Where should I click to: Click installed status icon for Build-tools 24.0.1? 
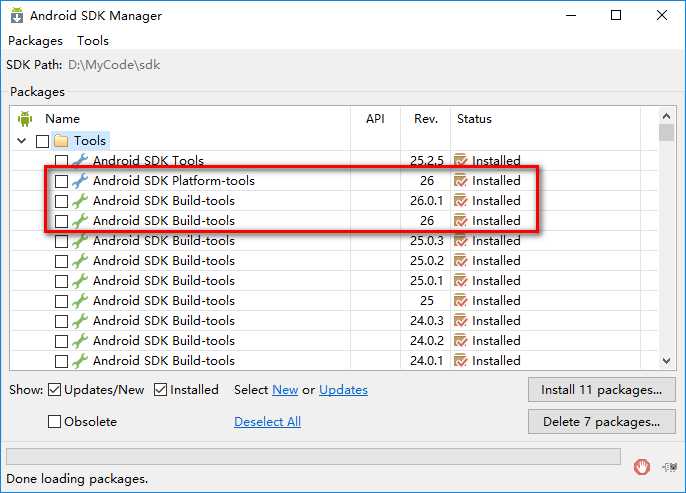[x=461, y=361]
